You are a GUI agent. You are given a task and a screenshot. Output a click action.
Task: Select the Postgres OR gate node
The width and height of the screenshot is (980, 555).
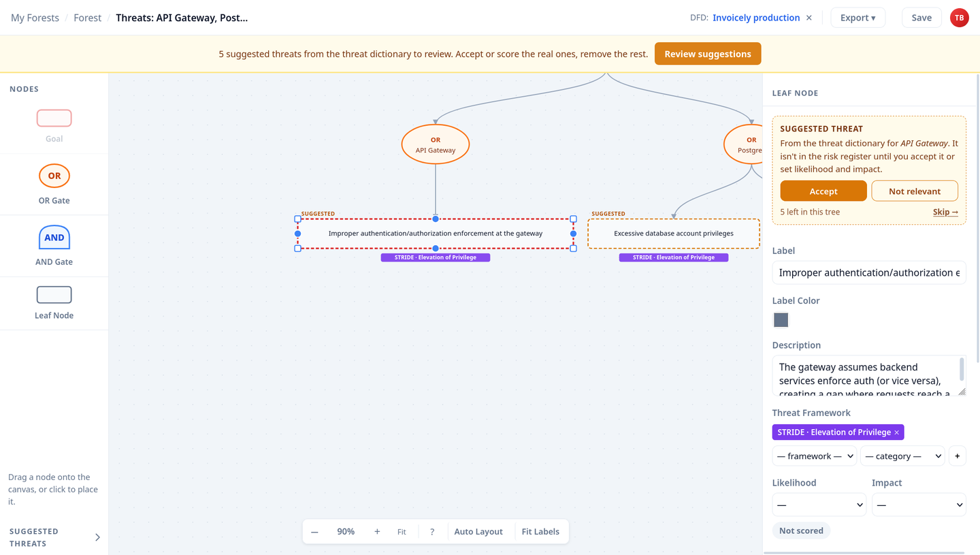pyautogui.click(x=744, y=144)
